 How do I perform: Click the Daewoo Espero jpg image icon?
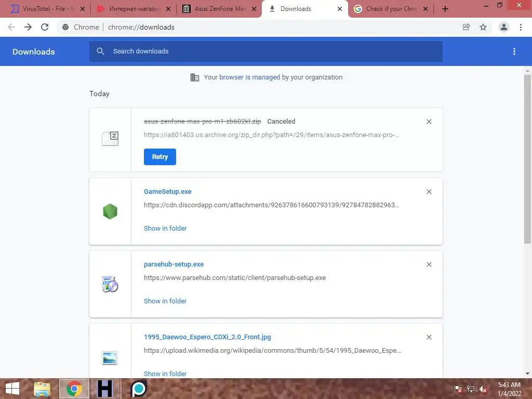point(110,358)
